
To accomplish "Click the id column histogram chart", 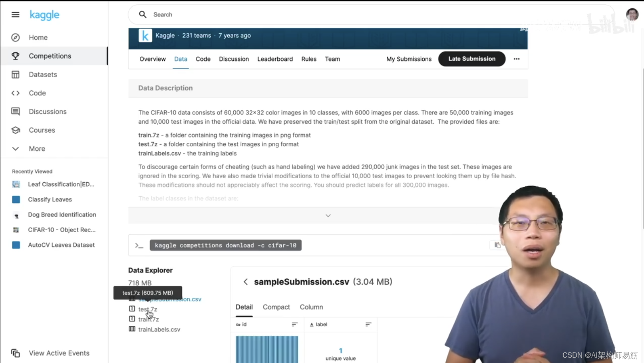I will [x=267, y=349].
